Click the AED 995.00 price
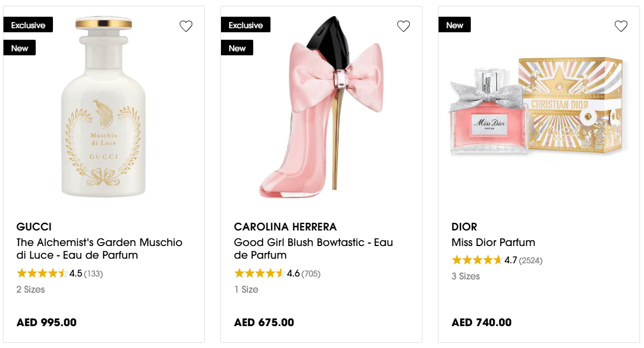The image size is (644, 348). point(47,323)
